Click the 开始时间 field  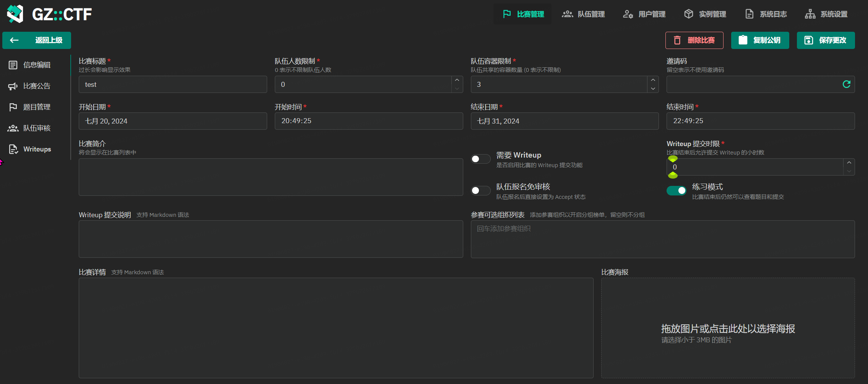369,121
